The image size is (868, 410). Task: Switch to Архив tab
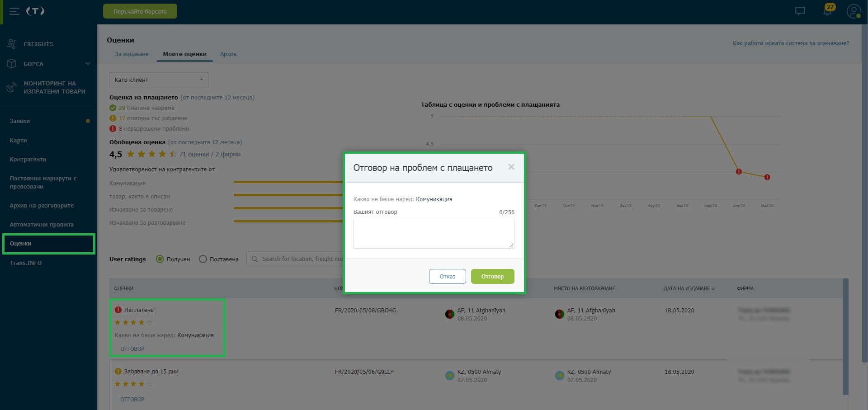pos(228,54)
